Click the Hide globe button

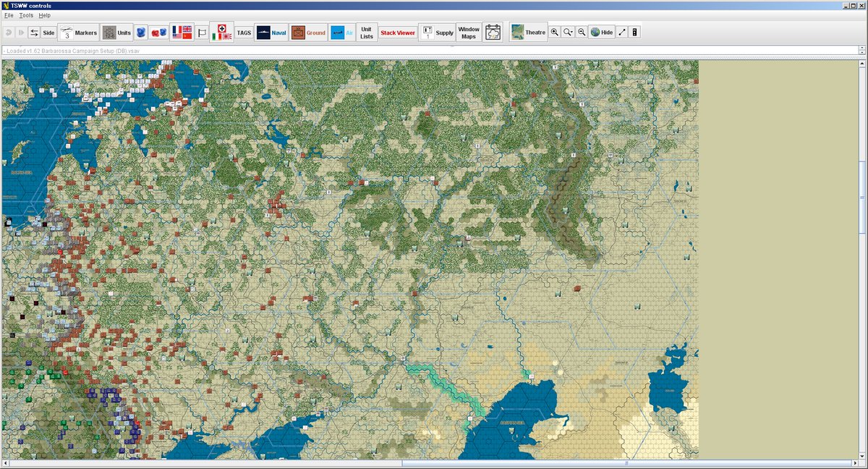click(601, 33)
